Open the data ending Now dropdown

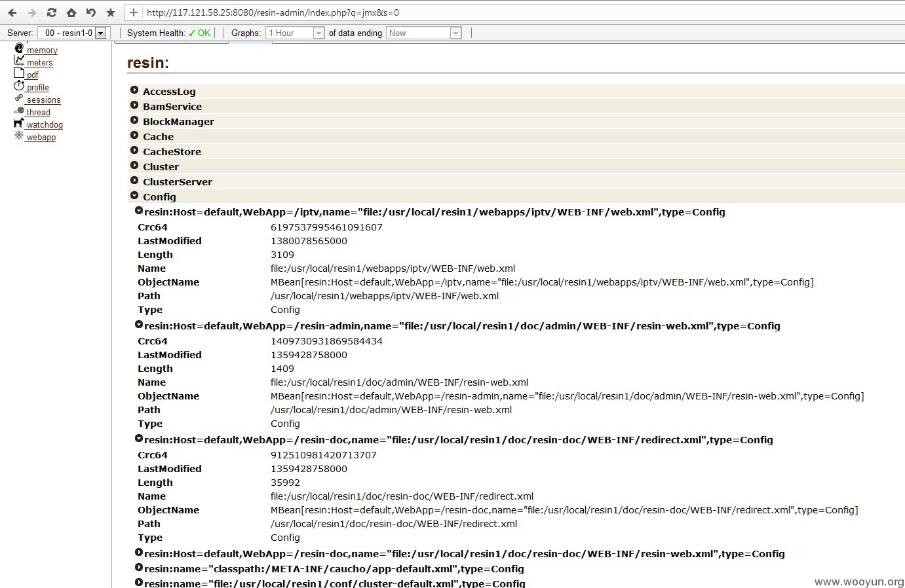pyautogui.click(x=424, y=33)
